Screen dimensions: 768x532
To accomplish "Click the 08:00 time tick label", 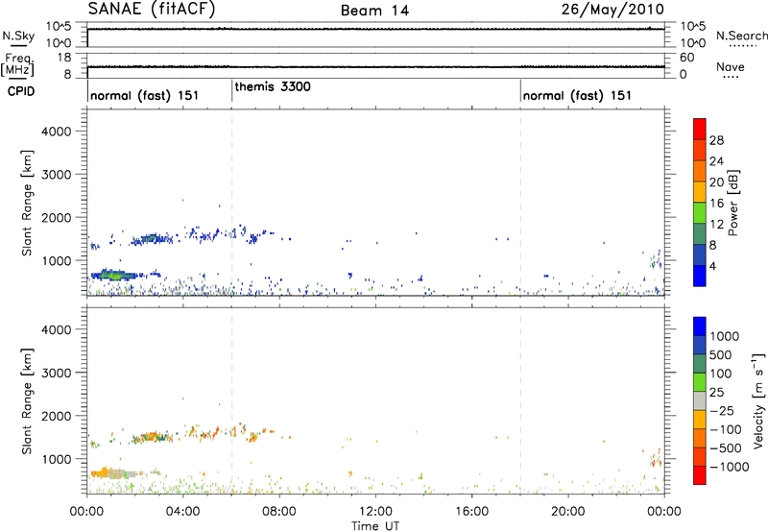I will (x=279, y=512).
